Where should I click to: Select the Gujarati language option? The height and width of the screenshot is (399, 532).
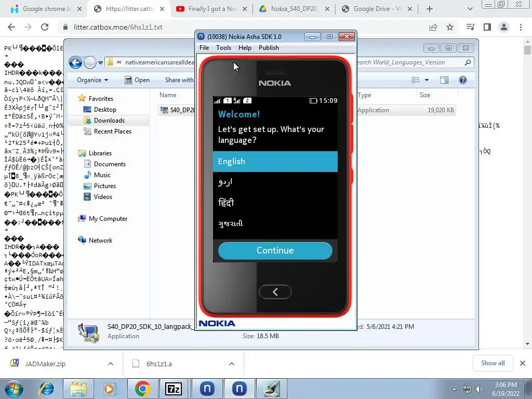coord(275,223)
